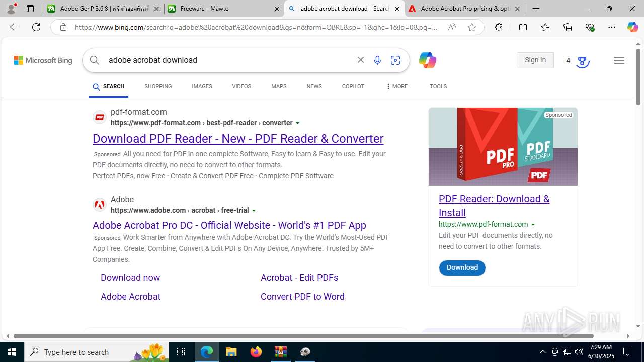Open Bing Copilot colorful icon
Screen dimensions: 644x362
click(x=427, y=60)
